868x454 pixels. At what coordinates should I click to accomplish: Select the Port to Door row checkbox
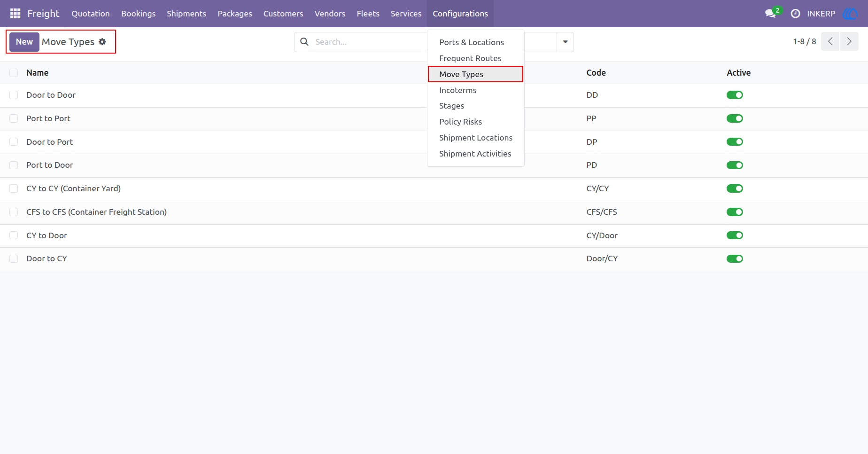(x=14, y=165)
